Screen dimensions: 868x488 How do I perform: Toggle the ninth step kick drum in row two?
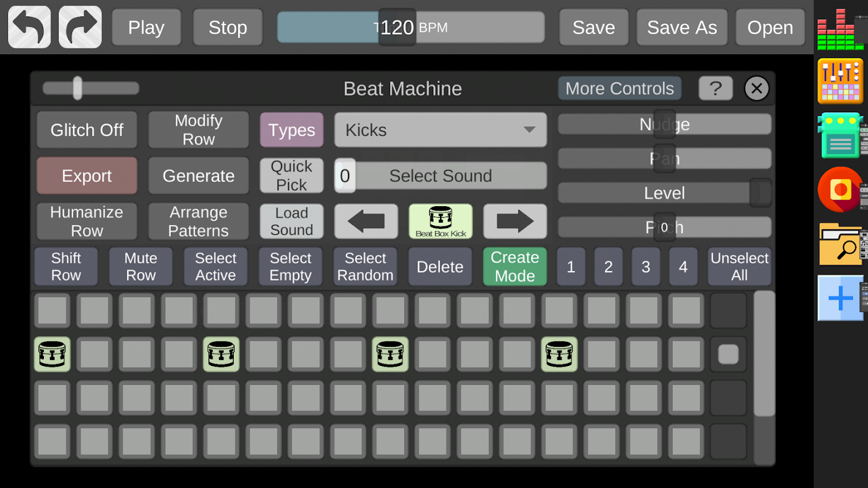[x=390, y=354]
